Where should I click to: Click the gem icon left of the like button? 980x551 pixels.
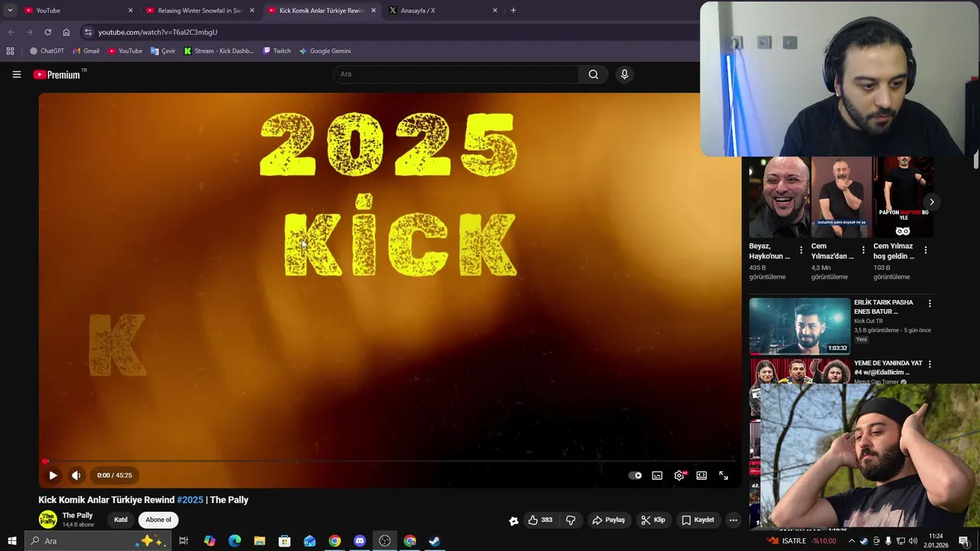pos(514,520)
